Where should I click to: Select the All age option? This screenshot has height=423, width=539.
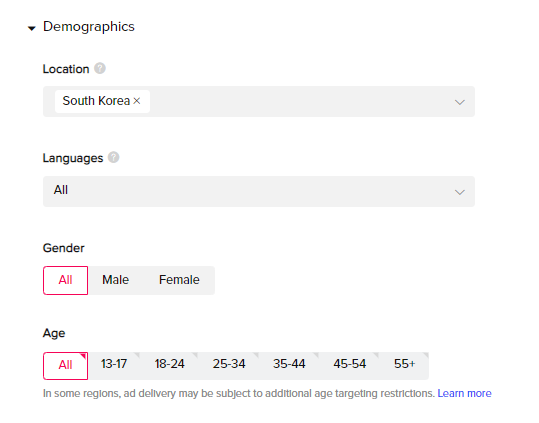65,366
